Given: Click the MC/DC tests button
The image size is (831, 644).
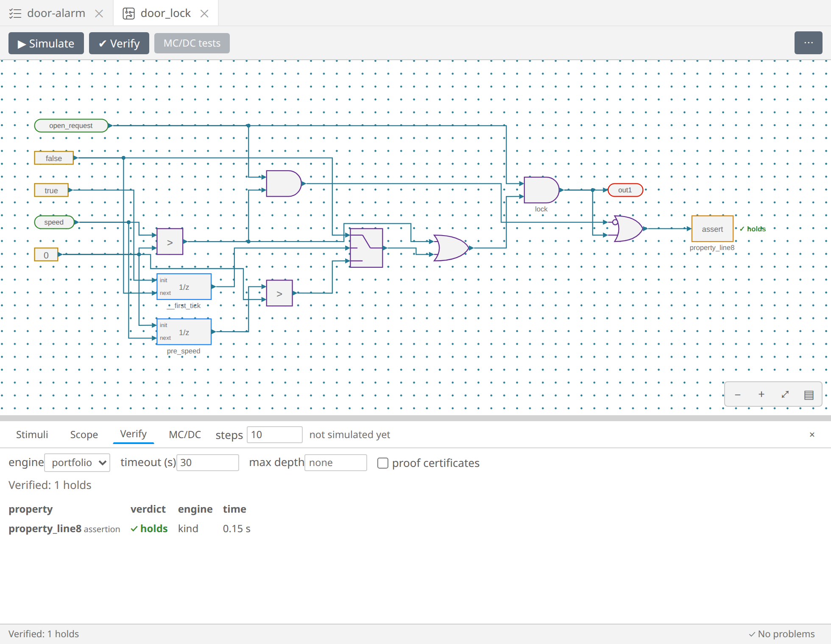Looking at the screenshot, I should tap(192, 43).
